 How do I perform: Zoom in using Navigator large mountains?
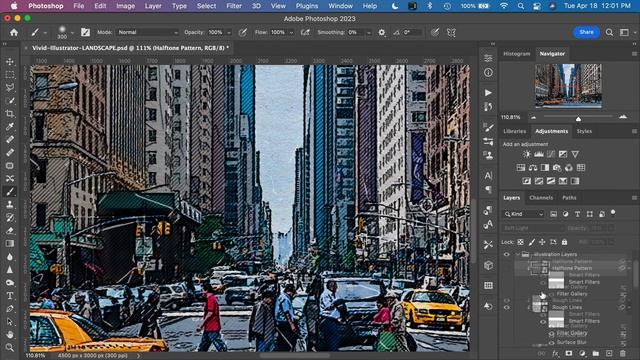tap(623, 117)
